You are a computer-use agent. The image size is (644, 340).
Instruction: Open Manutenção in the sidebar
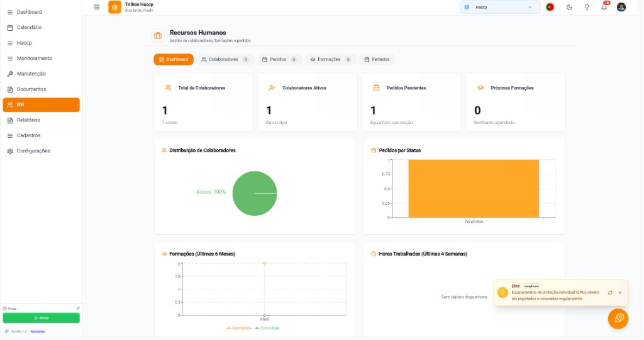pos(41,74)
